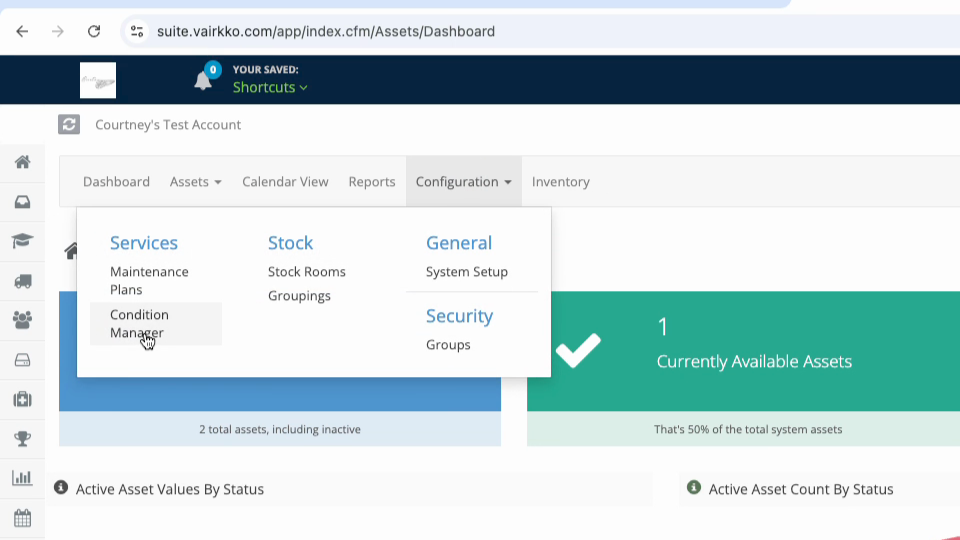Open the inbox tray sidebar icon

(x=23, y=202)
